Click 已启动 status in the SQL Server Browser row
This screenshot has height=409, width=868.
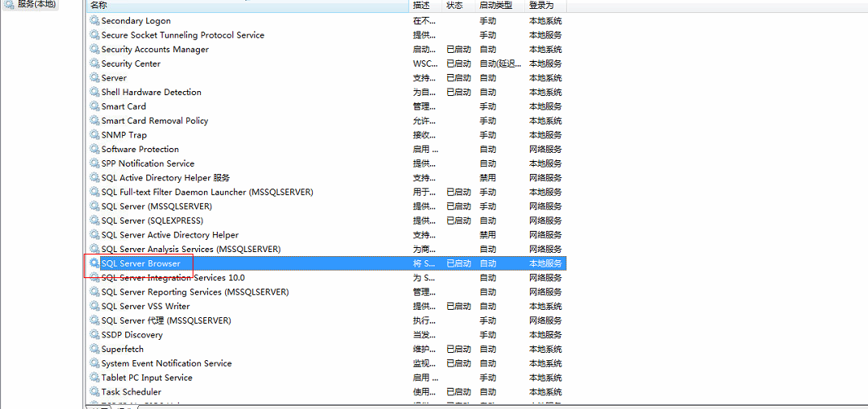pos(459,263)
